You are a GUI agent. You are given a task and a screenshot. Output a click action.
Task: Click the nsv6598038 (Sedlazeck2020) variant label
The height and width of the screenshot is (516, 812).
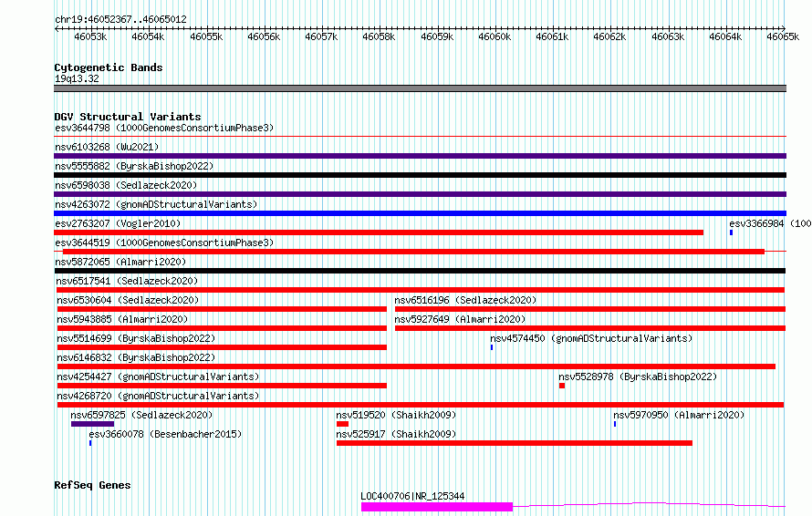coord(126,185)
